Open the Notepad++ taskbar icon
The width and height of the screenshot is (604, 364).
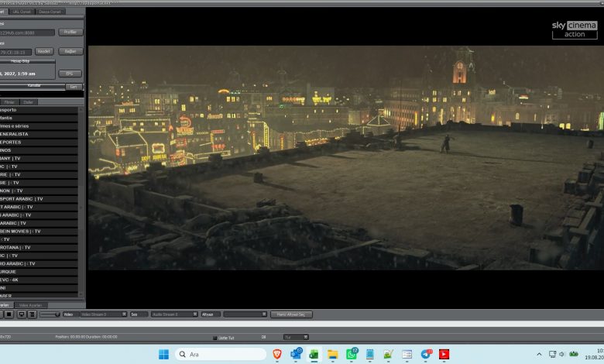pos(388,355)
